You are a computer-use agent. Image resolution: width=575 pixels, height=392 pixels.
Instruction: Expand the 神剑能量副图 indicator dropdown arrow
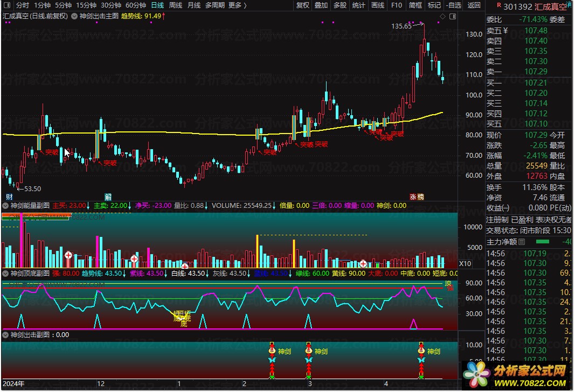pos(5,206)
